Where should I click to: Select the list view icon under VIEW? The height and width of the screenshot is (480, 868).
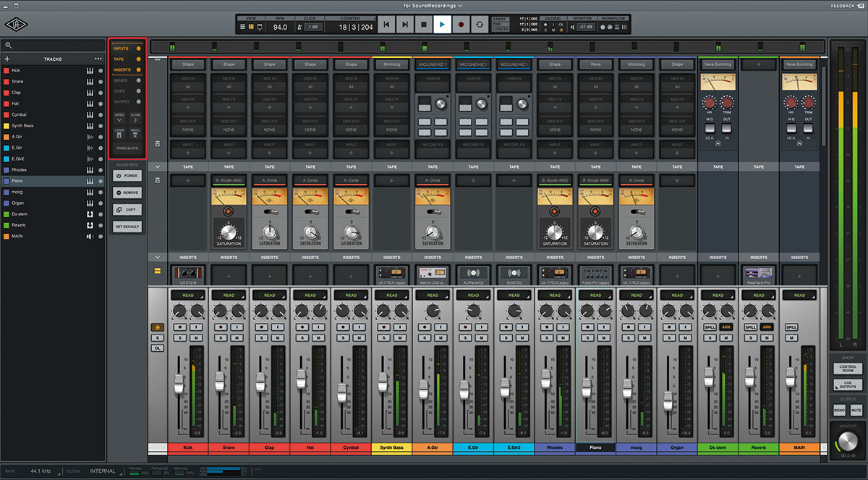click(x=244, y=27)
